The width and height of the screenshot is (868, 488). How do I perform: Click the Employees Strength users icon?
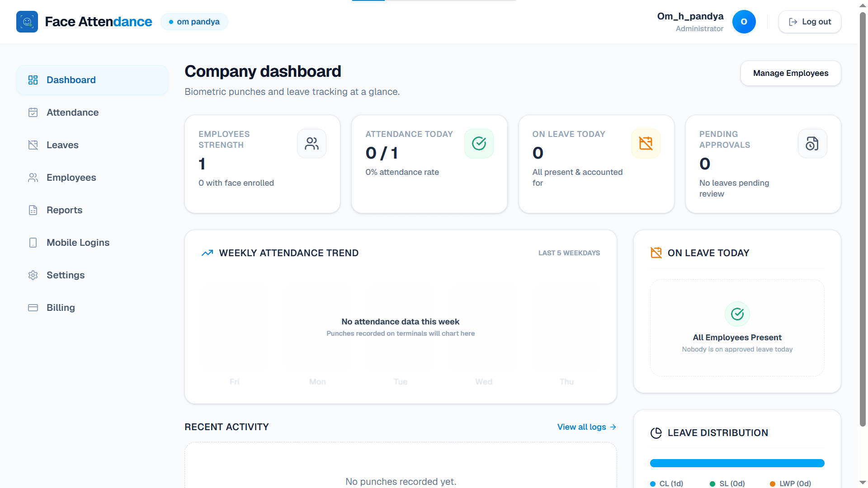[311, 144]
